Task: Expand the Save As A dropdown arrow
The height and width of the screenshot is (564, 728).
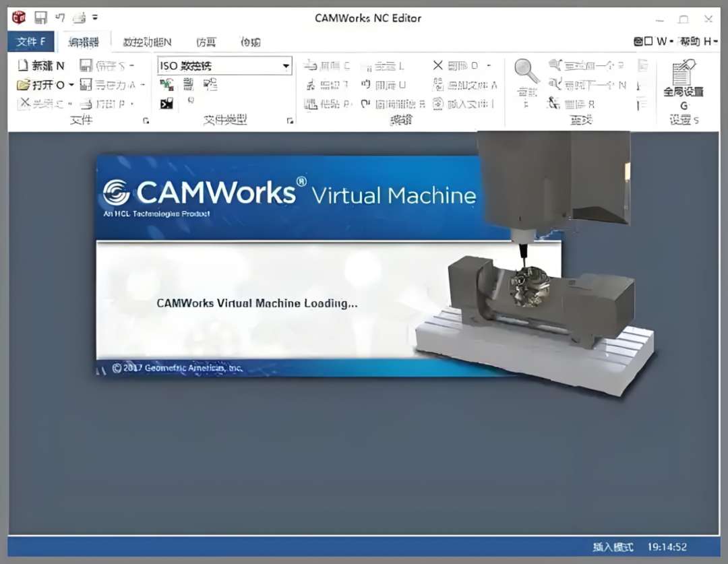Action: 142,85
